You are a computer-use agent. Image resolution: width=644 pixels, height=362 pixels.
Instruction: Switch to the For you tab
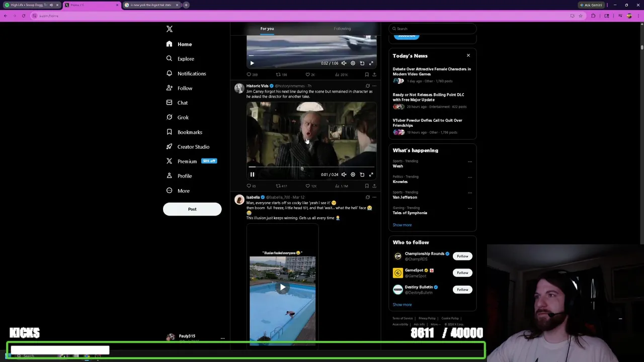267,29
